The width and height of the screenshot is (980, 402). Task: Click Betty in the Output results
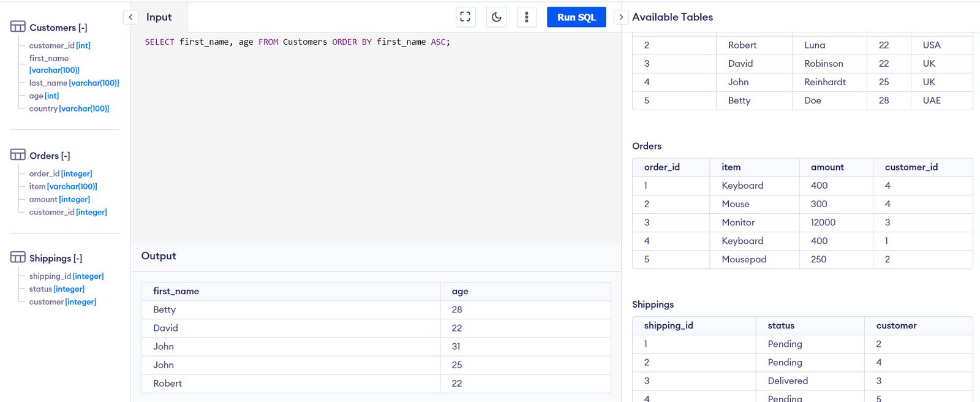(x=164, y=309)
